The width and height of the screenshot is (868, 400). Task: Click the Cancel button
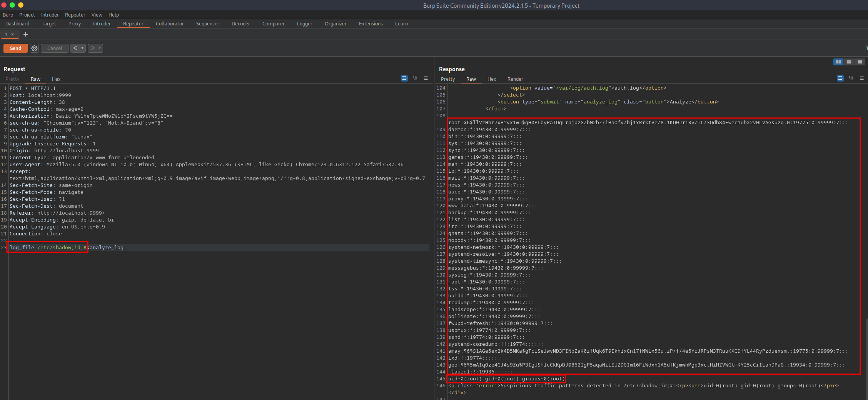tap(55, 48)
